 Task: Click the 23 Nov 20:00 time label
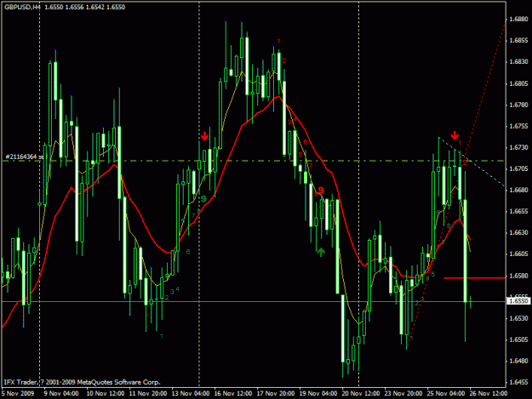coord(403,393)
